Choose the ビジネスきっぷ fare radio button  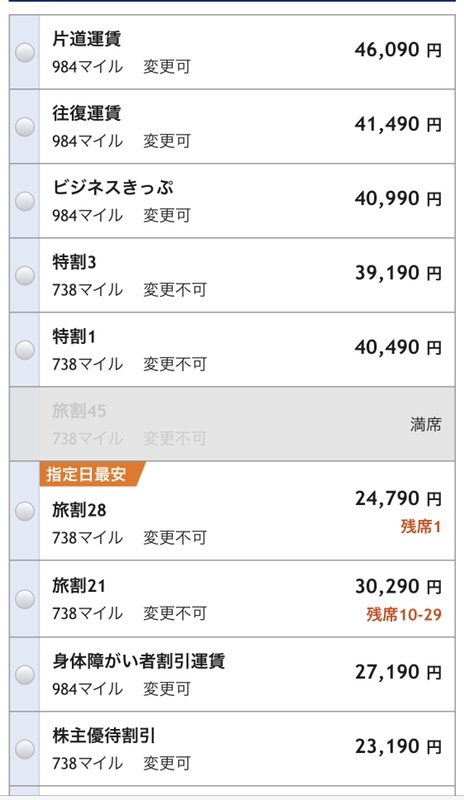coord(25,201)
